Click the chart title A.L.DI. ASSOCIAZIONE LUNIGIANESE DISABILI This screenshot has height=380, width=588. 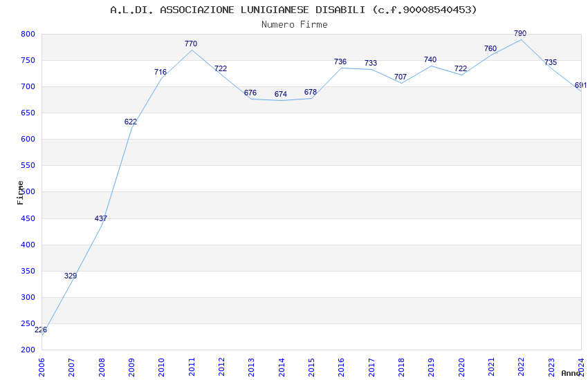point(293,10)
